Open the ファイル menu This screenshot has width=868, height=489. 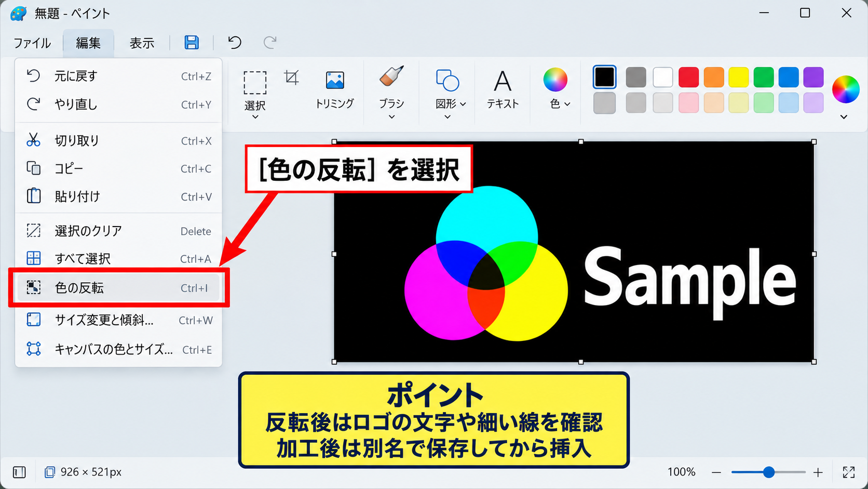pos(32,43)
